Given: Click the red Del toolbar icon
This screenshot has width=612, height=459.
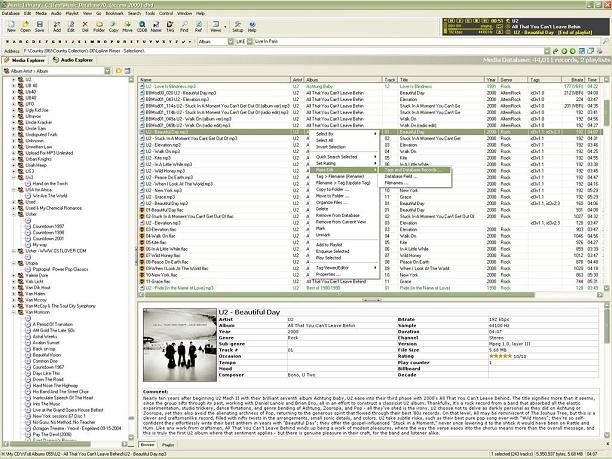Looking at the screenshot, I should tap(85, 25).
